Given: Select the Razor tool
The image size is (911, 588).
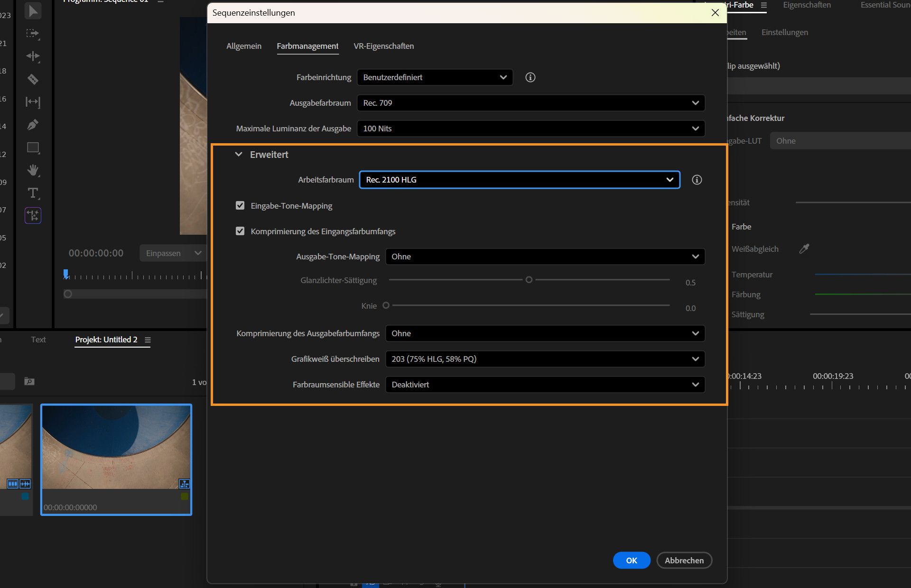Looking at the screenshot, I should (x=33, y=79).
